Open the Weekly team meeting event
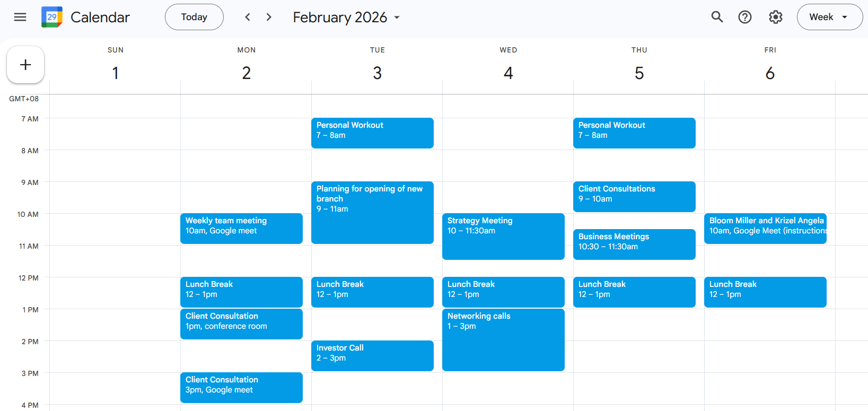The image size is (868, 411). (241, 228)
